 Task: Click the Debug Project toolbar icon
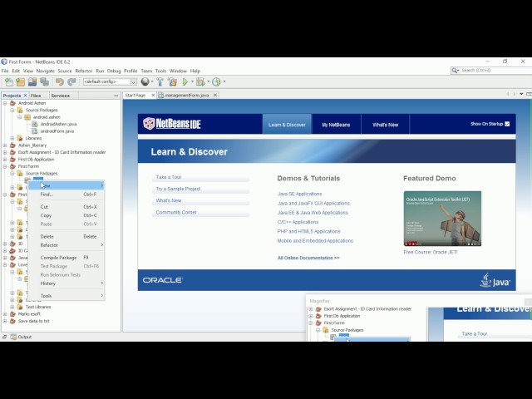click(x=200, y=81)
